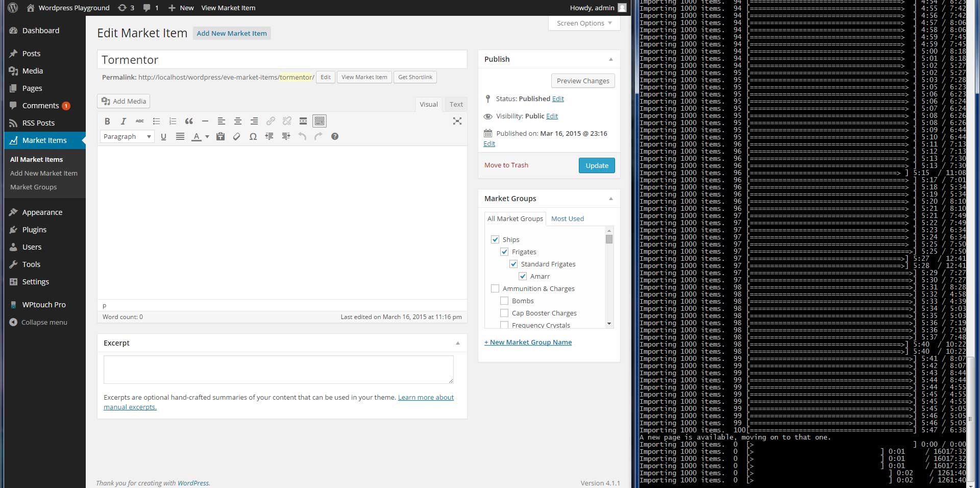This screenshot has height=488, width=980.
Task: Uncheck the Standard Frigates checkbox
Action: (x=513, y=264)
